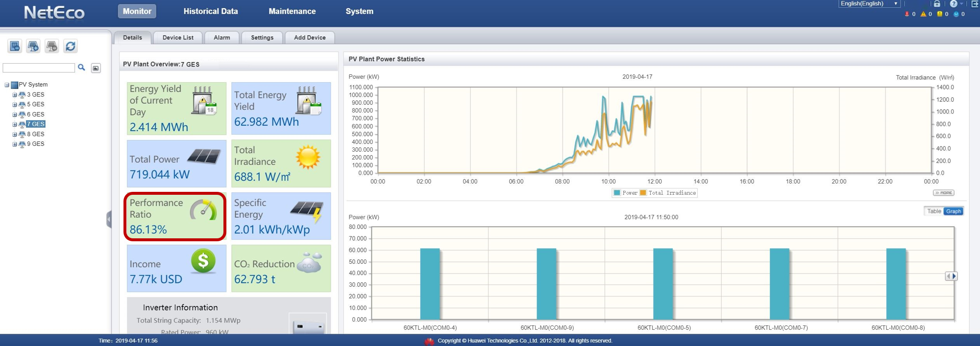Image resolution: width=980 pixels, height=346 pixels.
Task: Select 5 GES in the tree
Action: (35, 105)
